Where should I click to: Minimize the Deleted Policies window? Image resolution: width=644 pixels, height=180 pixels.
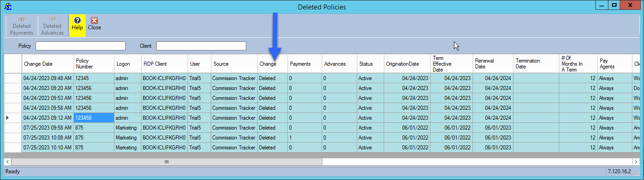point(602,5)
